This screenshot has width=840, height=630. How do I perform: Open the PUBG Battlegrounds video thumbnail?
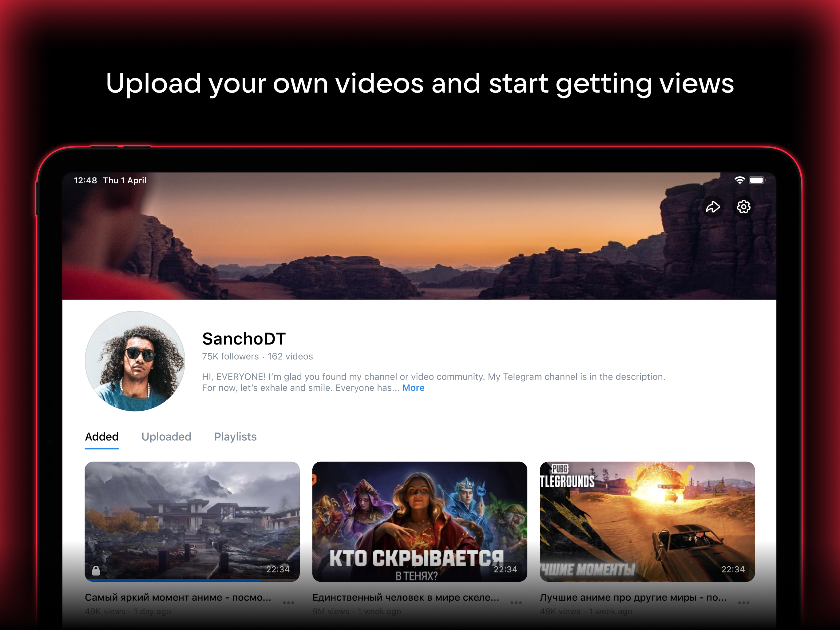[647, 517]
